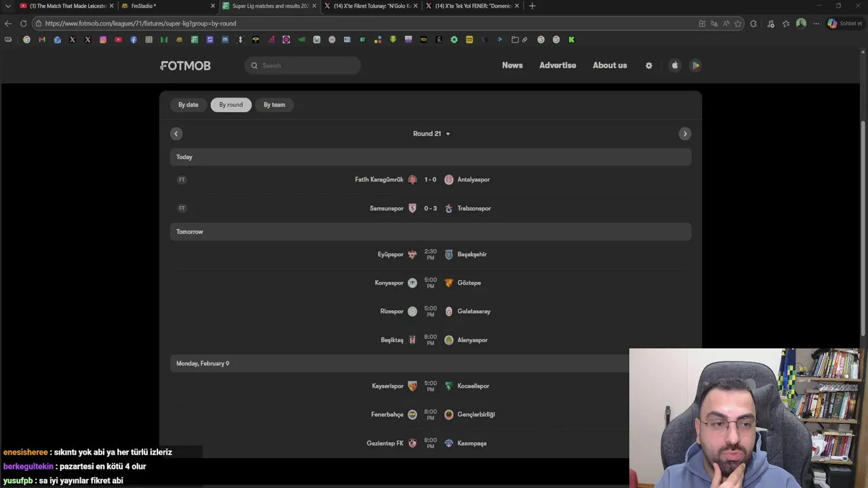Click the streamer webcam overlay
868x488 pixels.
[749, 418]
